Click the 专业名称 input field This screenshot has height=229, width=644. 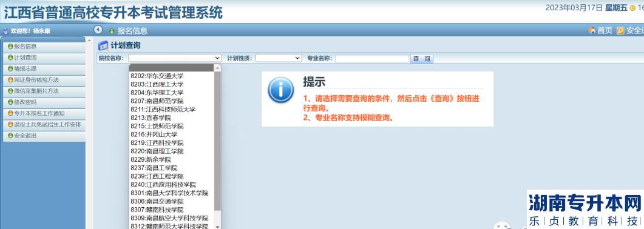pos(372,59)
